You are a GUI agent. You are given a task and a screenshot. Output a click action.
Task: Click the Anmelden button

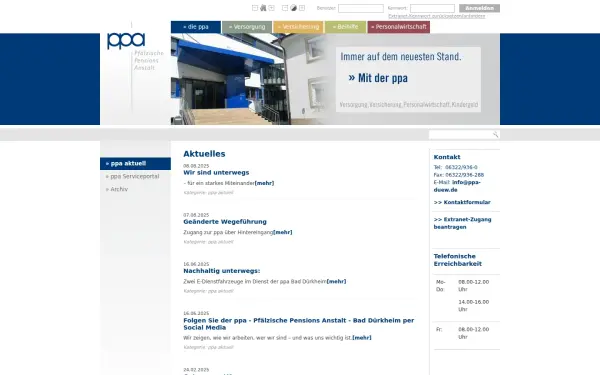[479, 8]
